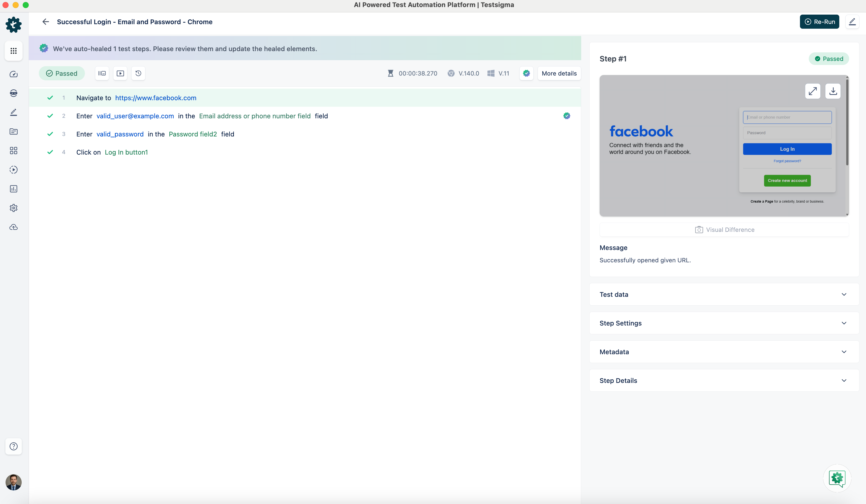Expand the Test data section

[724, 294]
